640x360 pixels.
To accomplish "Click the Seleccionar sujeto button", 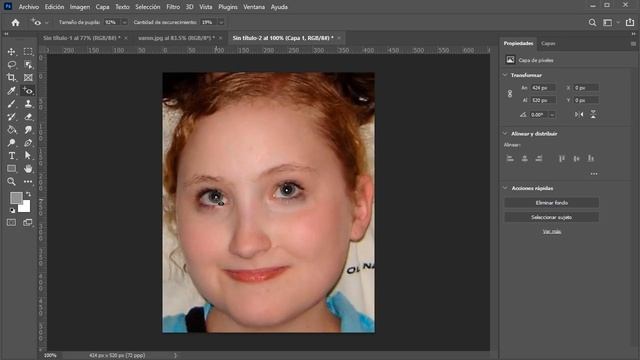I will coord(551,217).
